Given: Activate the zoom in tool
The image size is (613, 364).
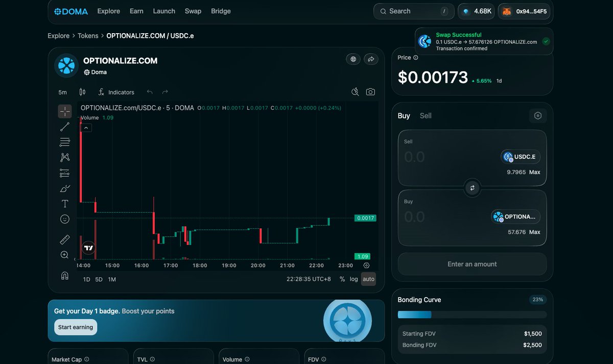Looking at the screenshot, I should point(65,255).
